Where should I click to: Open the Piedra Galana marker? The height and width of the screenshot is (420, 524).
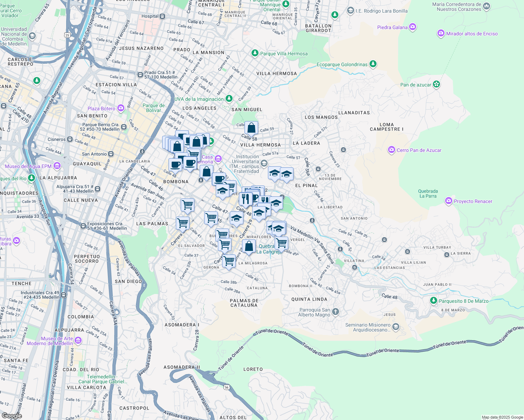(412, 27)
